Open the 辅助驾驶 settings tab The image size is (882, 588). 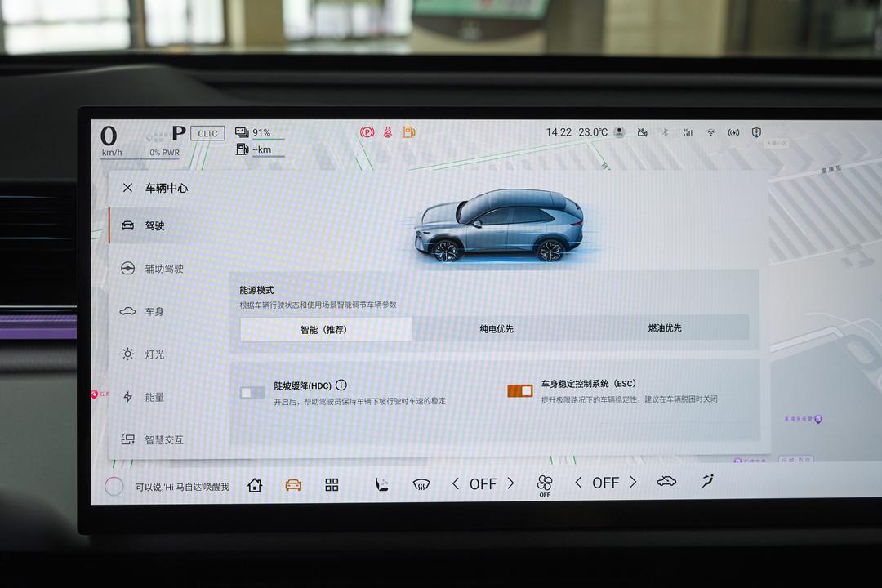(164, 269)
